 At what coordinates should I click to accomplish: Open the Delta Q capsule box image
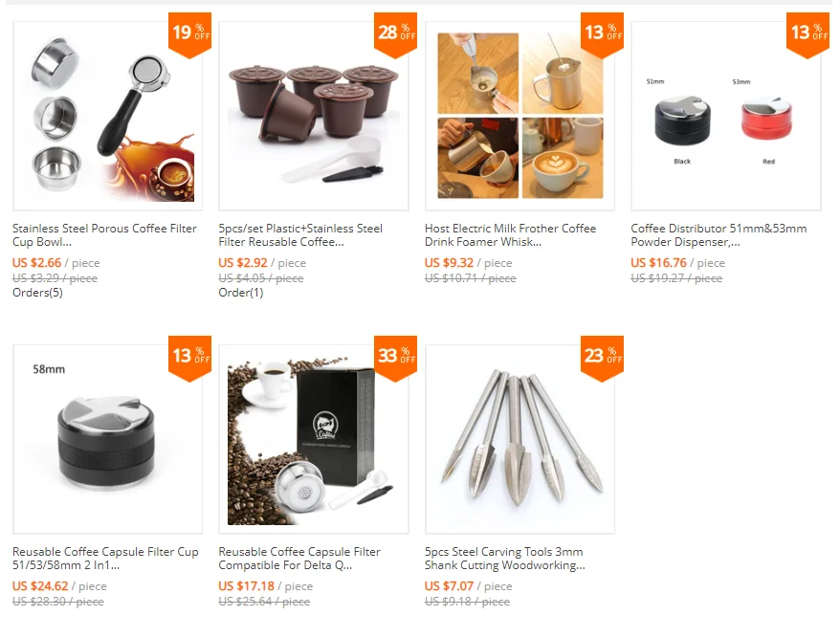[x=314, y=439]
